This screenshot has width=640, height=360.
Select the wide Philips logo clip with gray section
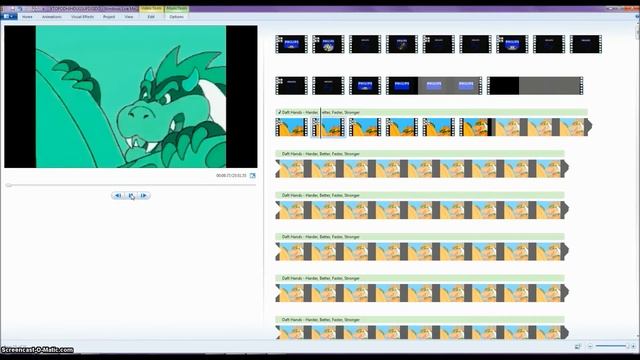click(x=434, y=86)
